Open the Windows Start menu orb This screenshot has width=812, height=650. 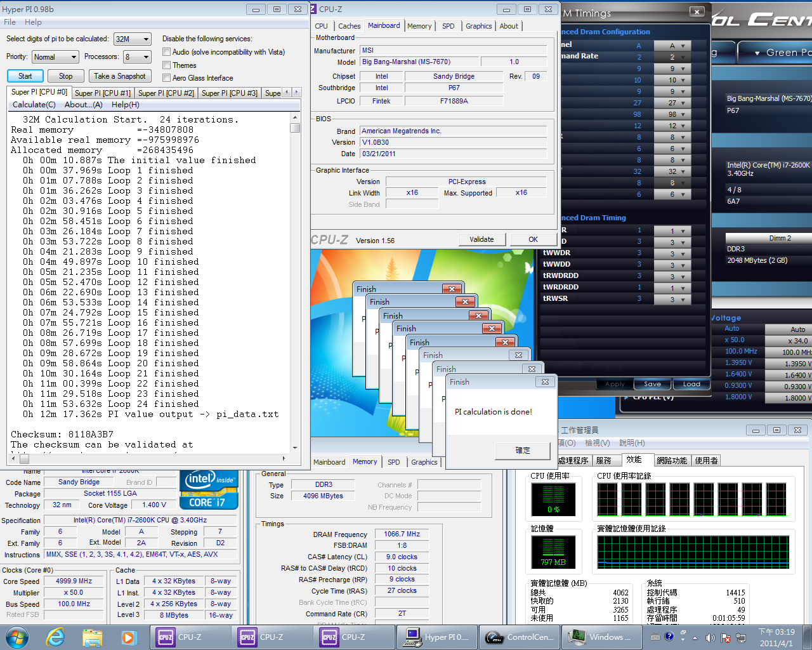click(x=16, y=637)
